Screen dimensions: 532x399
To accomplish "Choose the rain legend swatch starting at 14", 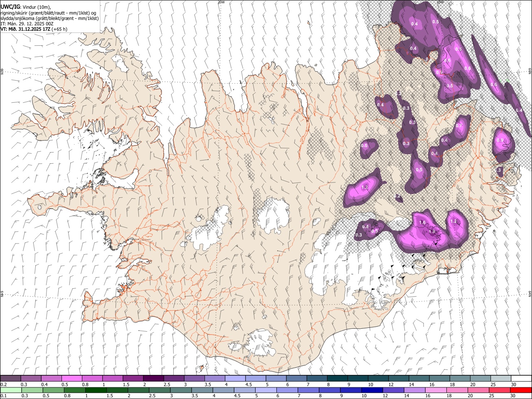I will pyautogui.click(x=414, y=390).
